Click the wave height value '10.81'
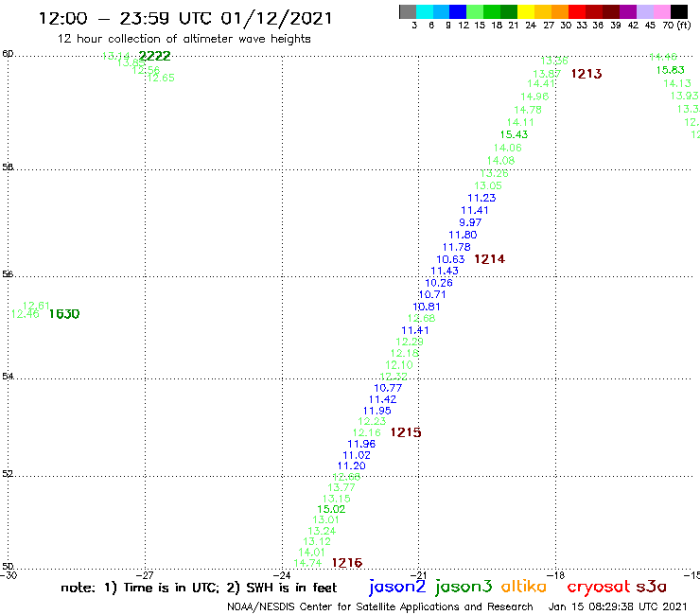 [427, 307]
